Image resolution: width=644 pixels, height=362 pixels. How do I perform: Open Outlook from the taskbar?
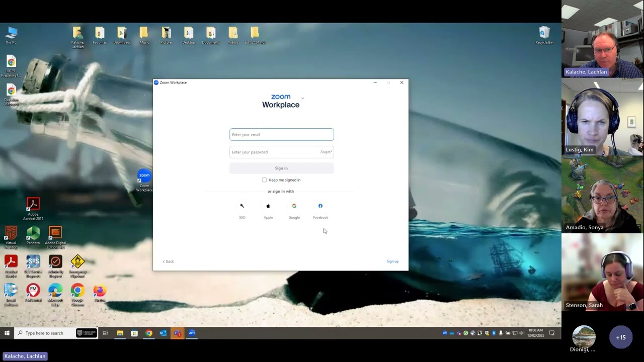[x=163, y=333]
